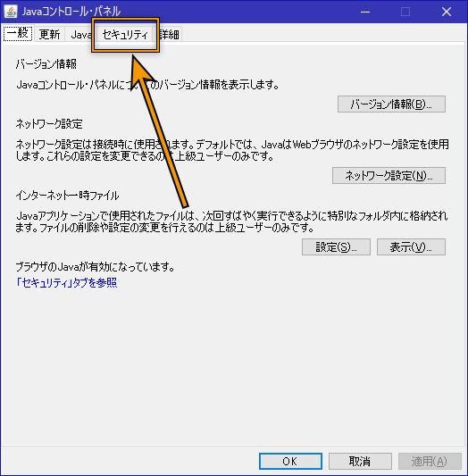Screen dimensions: 468x476
Task: Switch to the セキュリティ tab
Action: 125,34
